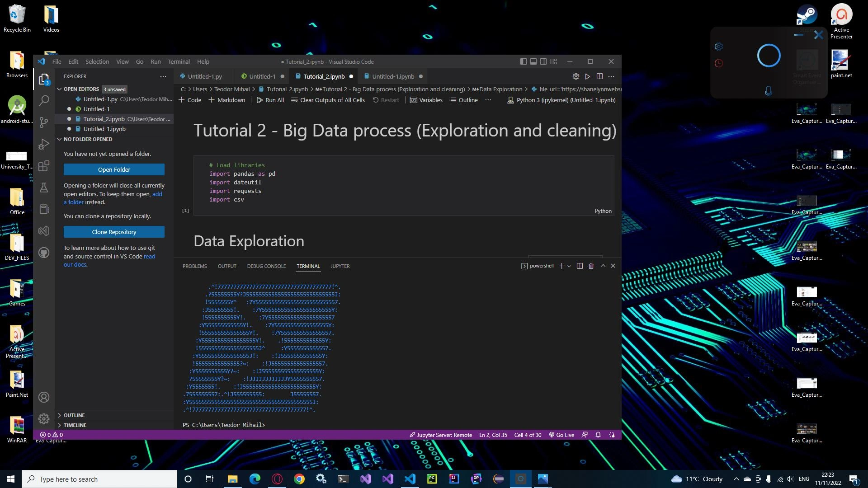Kill the terminal with trash icon
The height and width of the screenshot is (488, 868).
click(x=591, y=266)
